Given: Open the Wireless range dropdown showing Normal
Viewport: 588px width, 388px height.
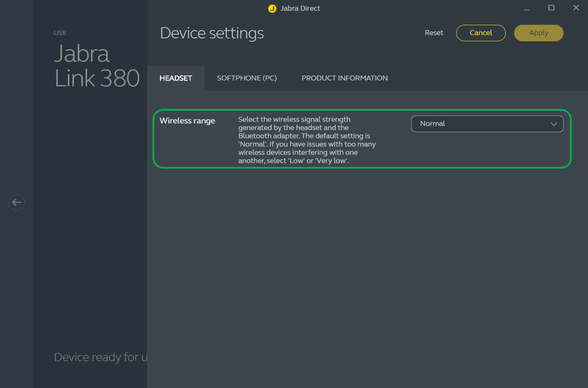Looking at the screenshot, I should pos(487,124).
